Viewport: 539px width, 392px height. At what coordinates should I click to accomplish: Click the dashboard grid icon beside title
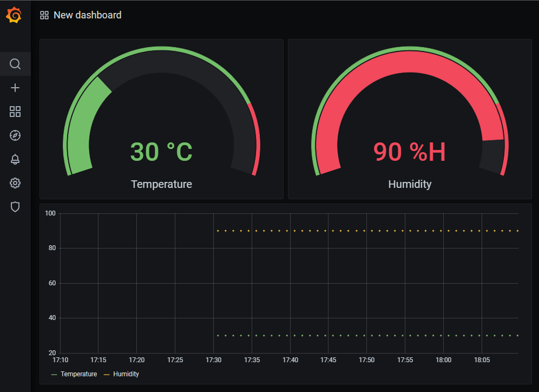pyautogui.click(x=44, y=15)
